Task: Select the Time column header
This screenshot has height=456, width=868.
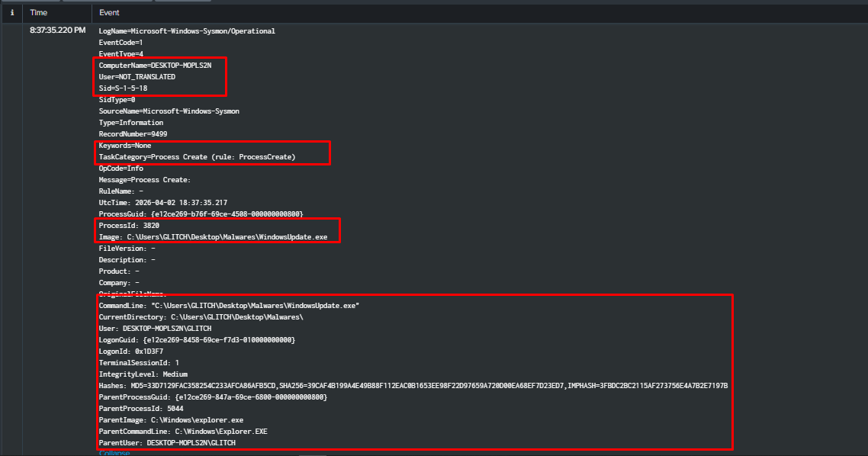Action: tap(38, 12)
